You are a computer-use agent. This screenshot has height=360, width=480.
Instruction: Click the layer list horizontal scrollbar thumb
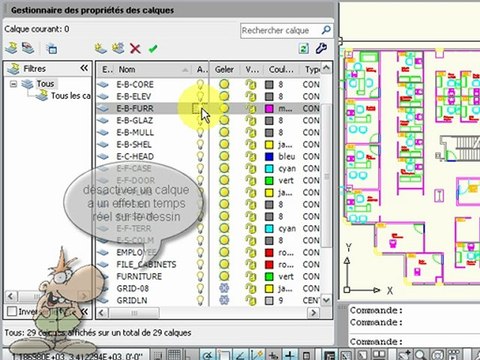(134, 313)
